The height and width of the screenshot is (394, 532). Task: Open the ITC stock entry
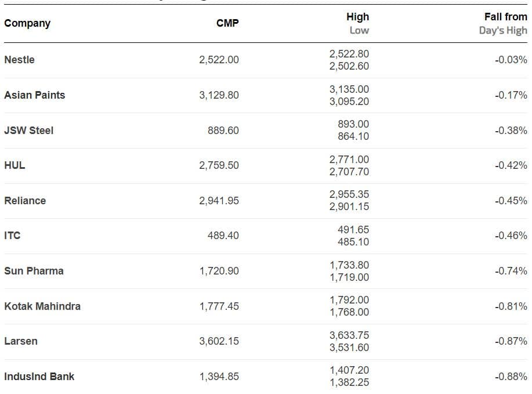click(12, 236)
